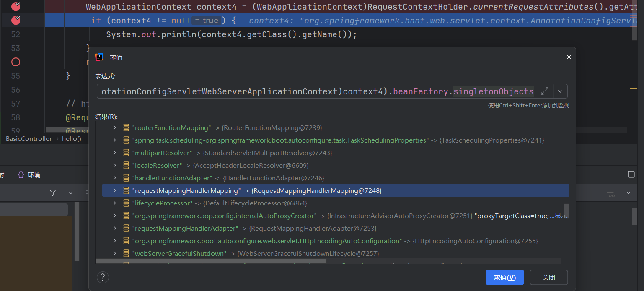Click the expand expression field icon

[545, 91]
